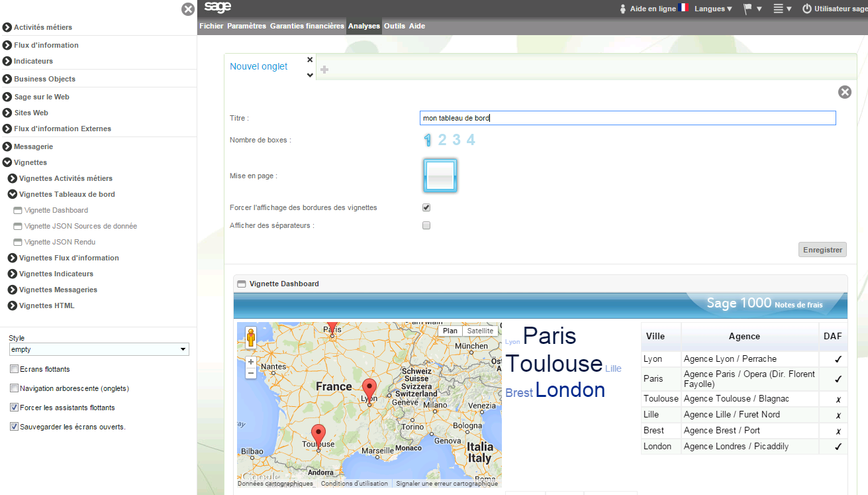Uncheck Forcer les assistants flottants
This screenshot has height=495, width=868.
coord(14,408)
